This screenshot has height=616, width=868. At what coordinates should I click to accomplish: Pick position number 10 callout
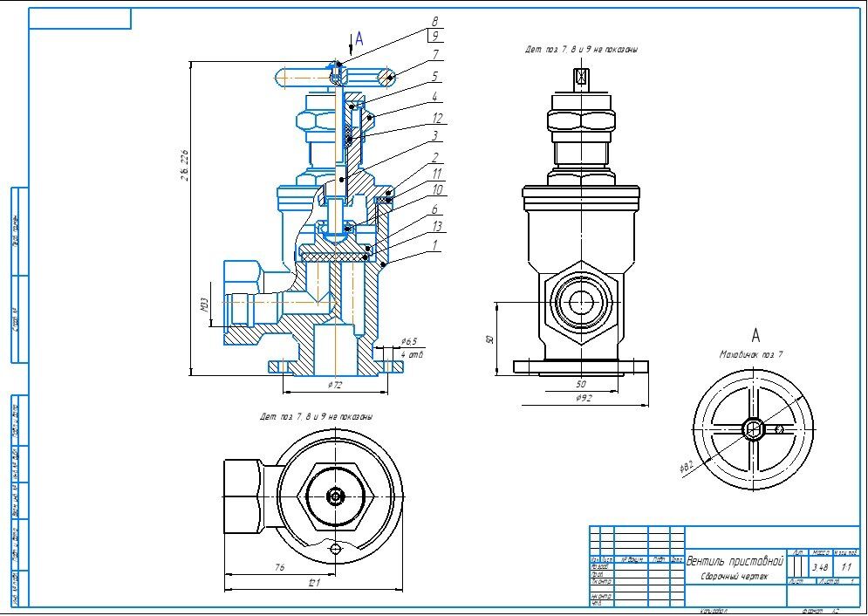pyautogui.click(x=437, y=190)
